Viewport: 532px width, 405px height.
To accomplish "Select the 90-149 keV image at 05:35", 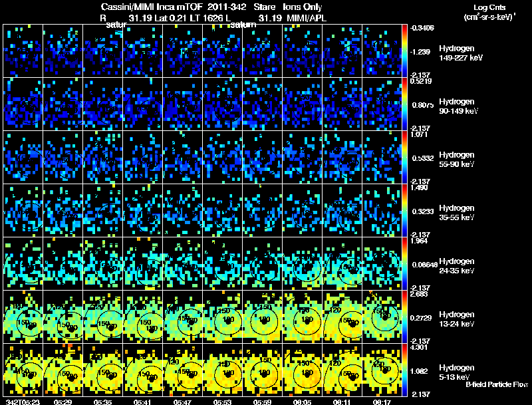I will (103, 104).
